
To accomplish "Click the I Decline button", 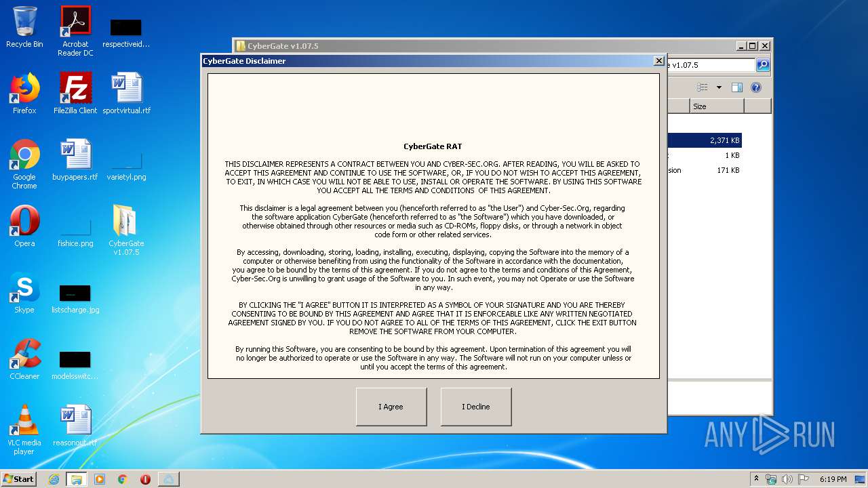I will pyautogui.click(x=476, y=407).
